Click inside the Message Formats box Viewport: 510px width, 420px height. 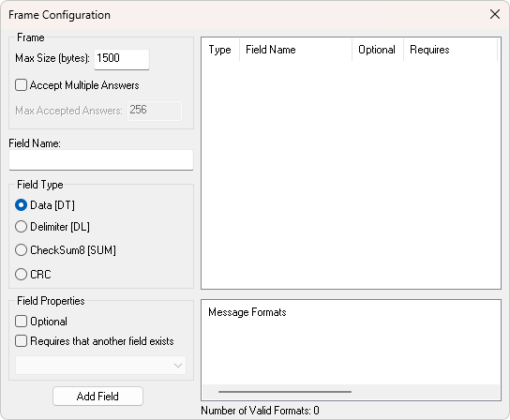point(351,345)
